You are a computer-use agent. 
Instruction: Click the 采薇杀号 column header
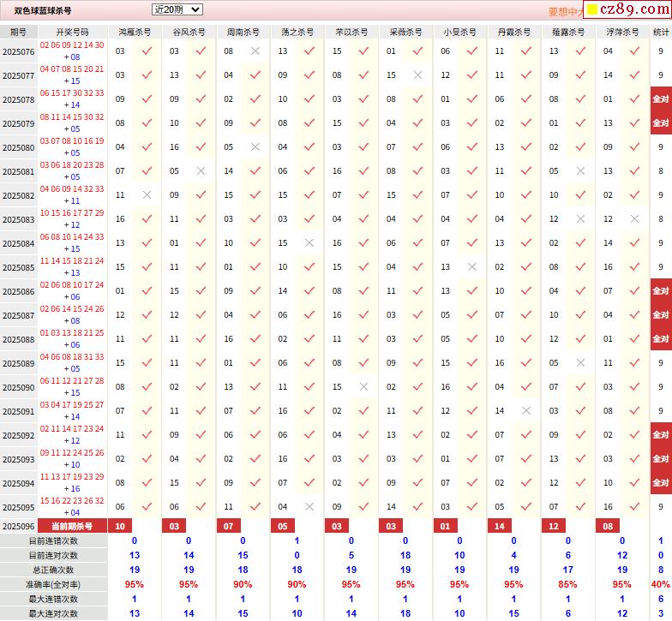pos(405,33)
